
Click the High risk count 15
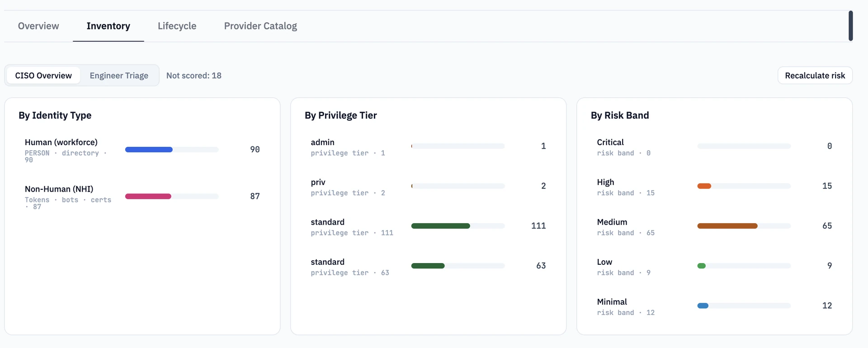coord(827,186)
